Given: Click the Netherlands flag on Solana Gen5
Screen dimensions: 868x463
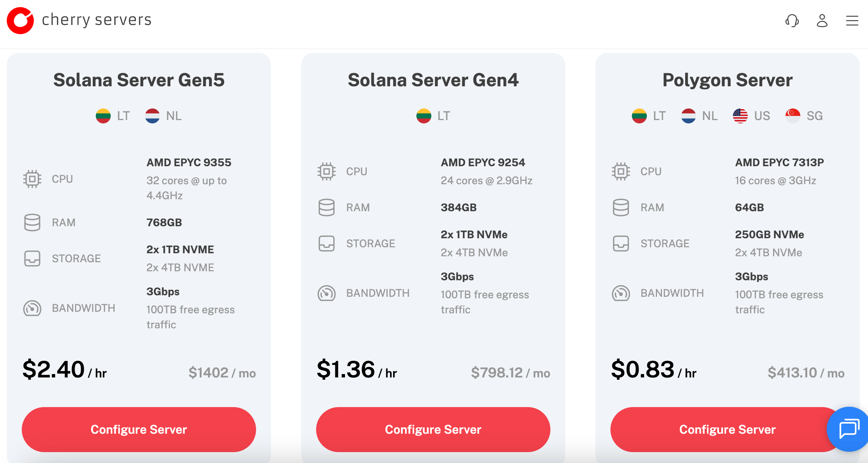Looking at the screenshot, I should [152, 116].
